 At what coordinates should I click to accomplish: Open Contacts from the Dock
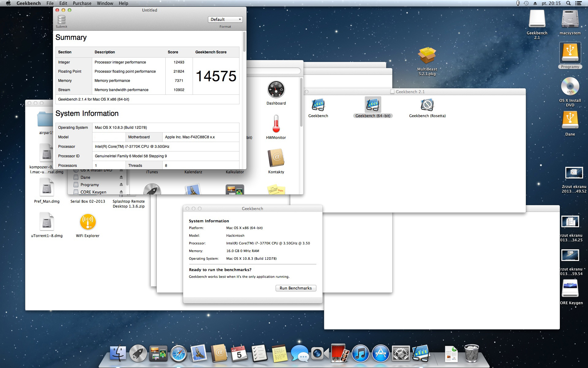(x=219, y=354)
